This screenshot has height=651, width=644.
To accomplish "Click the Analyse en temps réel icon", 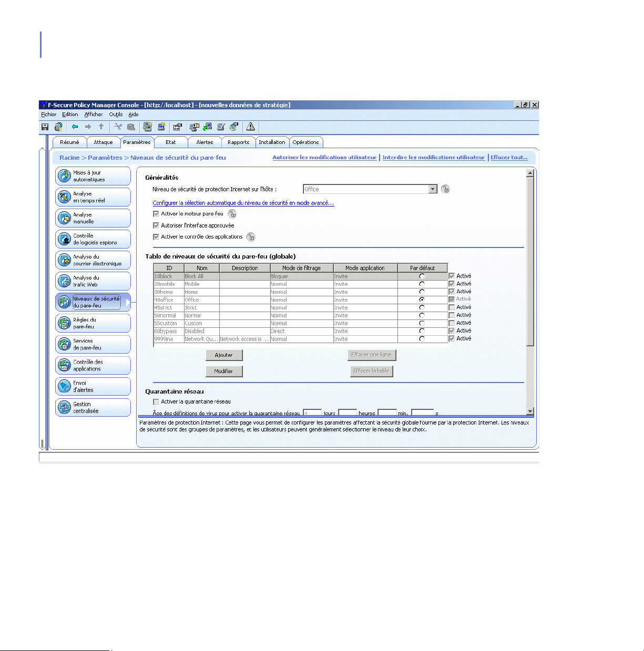I will (x=64, y=197).
